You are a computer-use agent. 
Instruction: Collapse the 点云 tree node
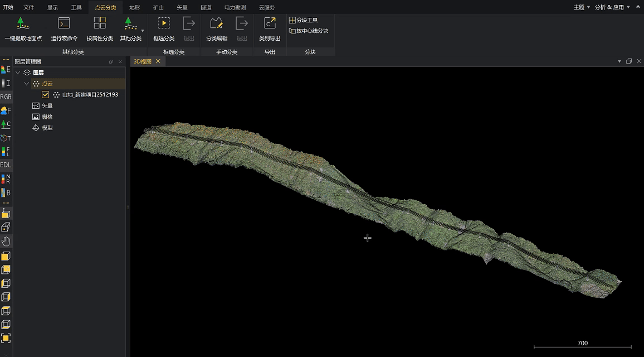pos(26,84)
